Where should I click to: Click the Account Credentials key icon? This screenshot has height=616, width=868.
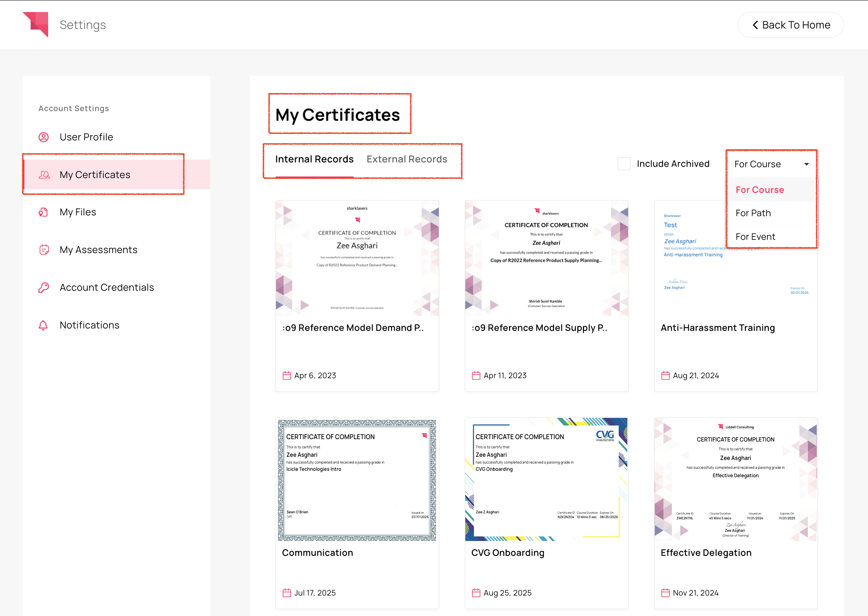[44, 288]
